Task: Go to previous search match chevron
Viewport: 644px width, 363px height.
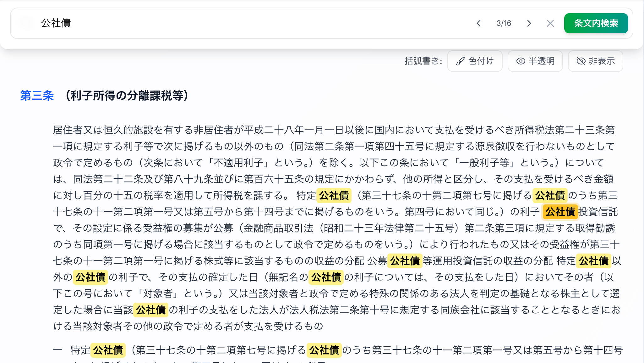Action: pos(478,23)
